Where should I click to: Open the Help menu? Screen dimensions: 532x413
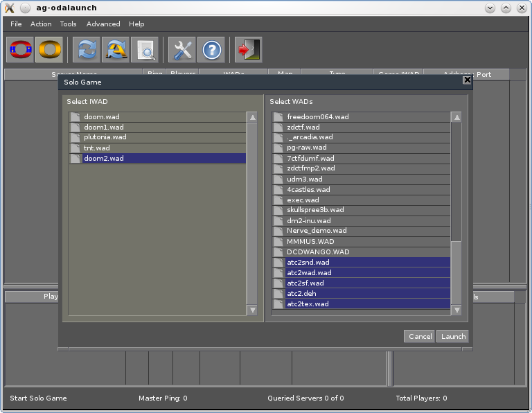click(136, 24)
